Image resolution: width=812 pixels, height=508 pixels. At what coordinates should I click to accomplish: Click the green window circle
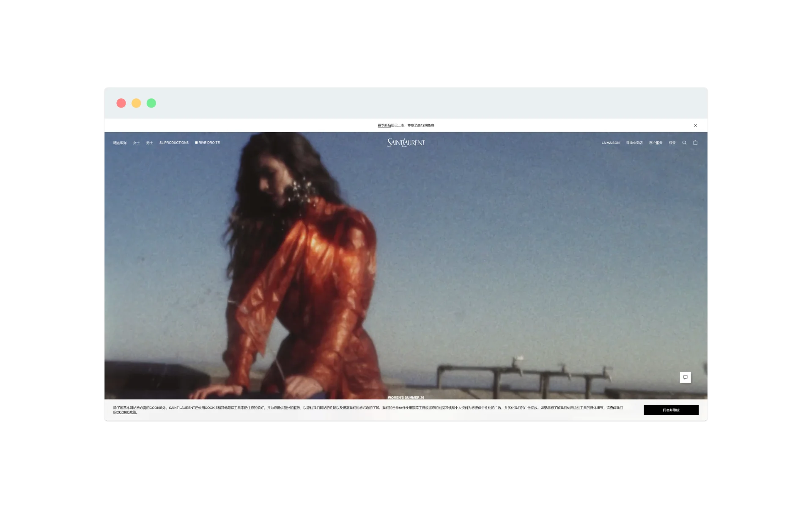pos(151,103)
